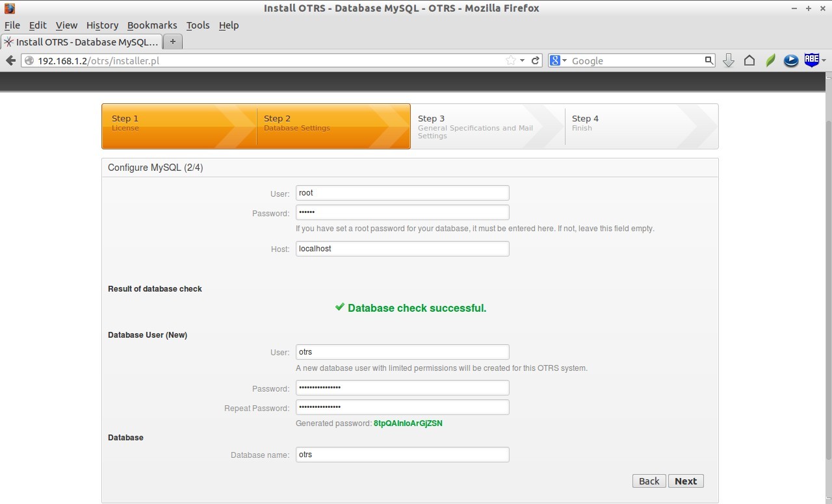
Task: Open a new tab with plus button
Action: [172, 42]
